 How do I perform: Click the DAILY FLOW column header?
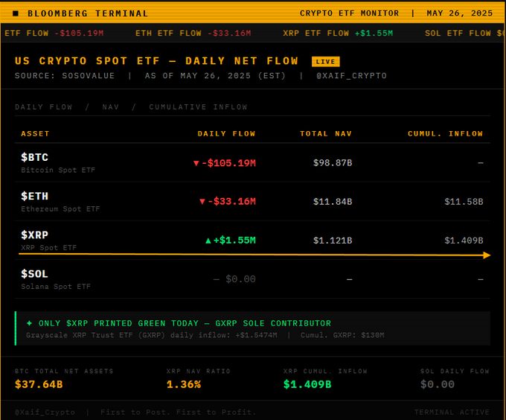226,133
